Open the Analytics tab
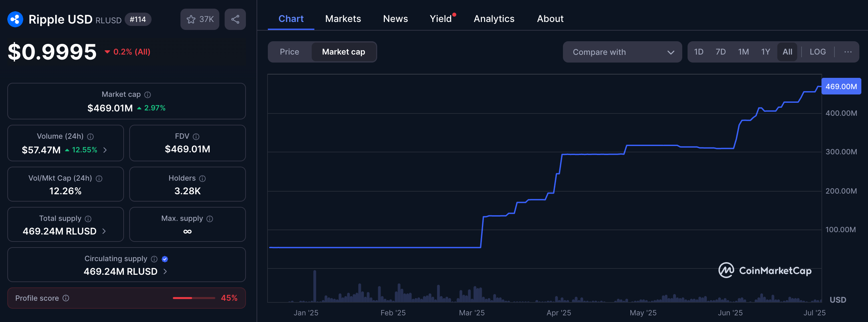The image size is (868, 322). click(x=494, y=19)
